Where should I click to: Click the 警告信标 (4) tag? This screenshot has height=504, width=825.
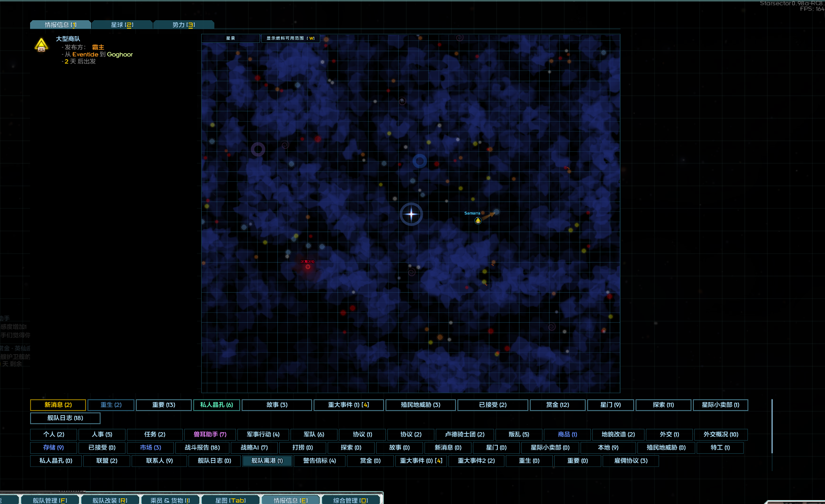click(320, 461)
